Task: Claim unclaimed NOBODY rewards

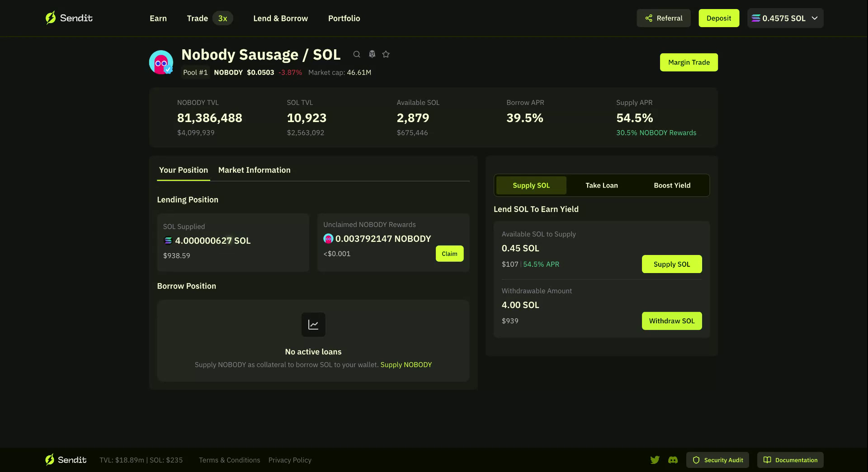Action: coord(449,254)
